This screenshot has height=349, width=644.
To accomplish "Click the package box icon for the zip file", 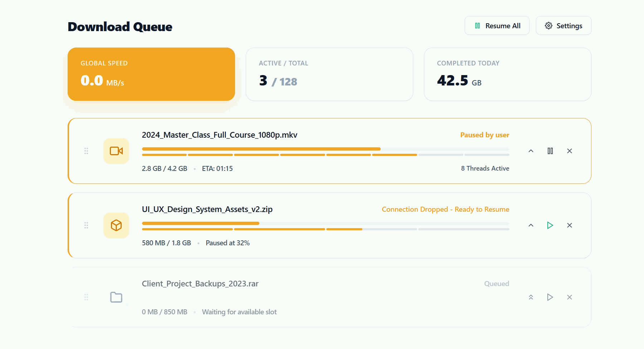I will [116, 225].
